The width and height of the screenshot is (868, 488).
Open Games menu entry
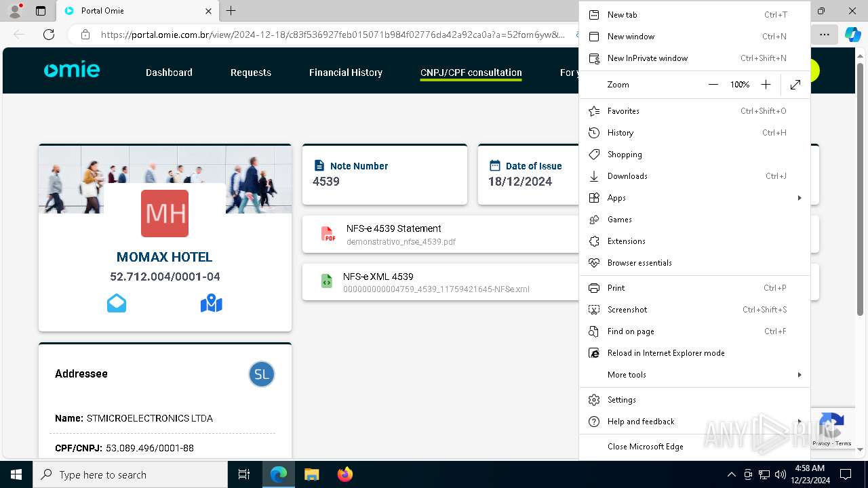(694, 220)
